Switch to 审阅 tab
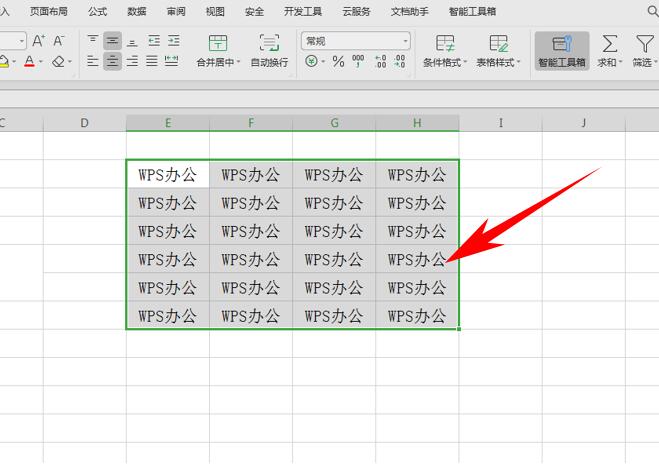Viewport: 659px width, 470px height. [x=176, y=11]
